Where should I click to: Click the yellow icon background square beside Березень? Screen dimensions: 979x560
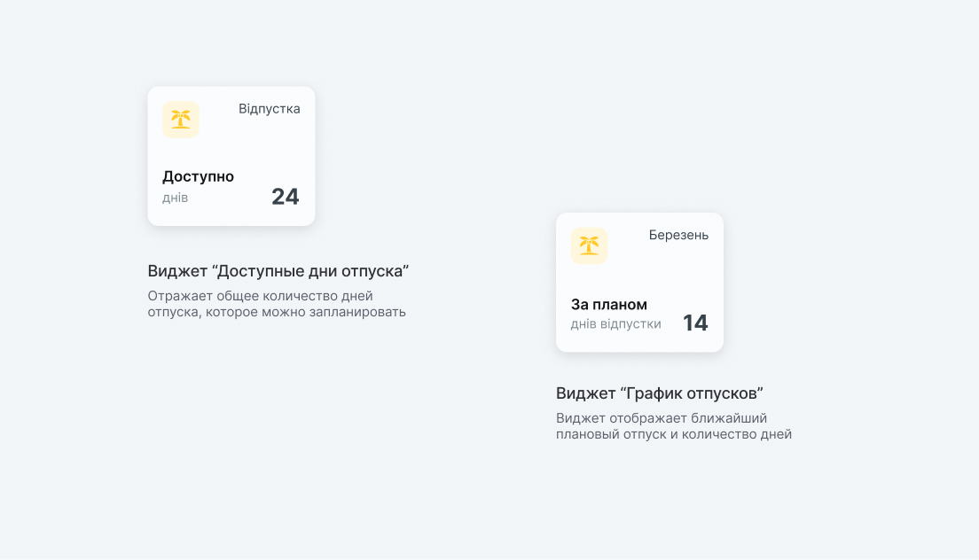(x=576, y=258)
